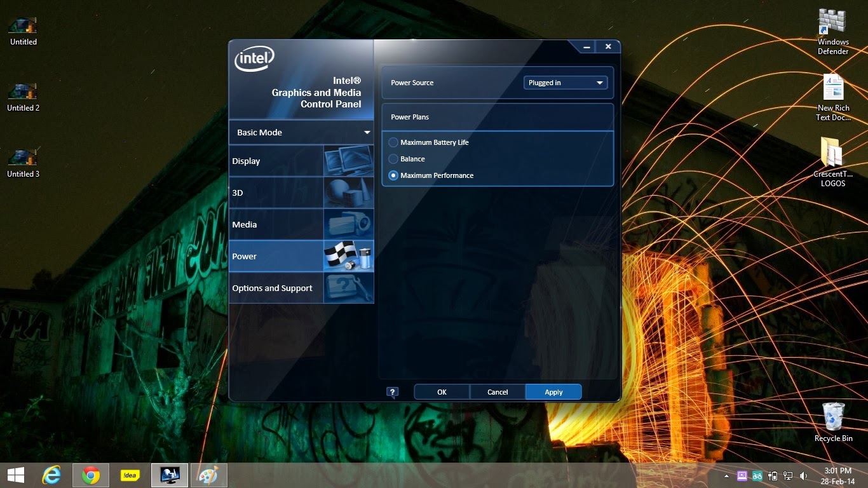
Task: Open the Untitled desktop icon
Action: click(x=23, y=30)
